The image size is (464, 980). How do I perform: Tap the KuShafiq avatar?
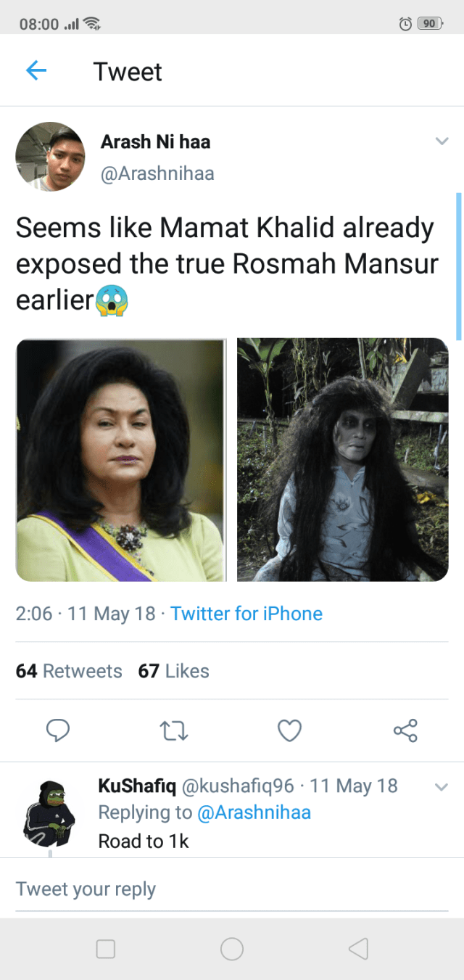(49, 814)
